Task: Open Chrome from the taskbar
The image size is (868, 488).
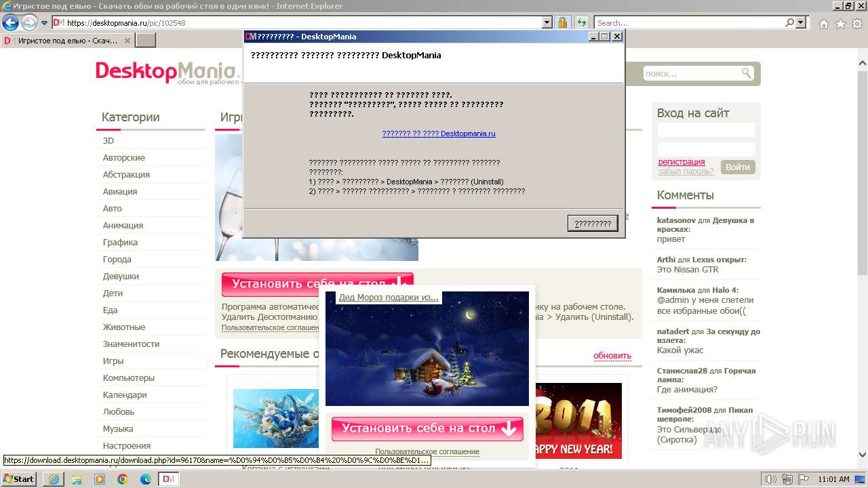Action: point(123,479)
